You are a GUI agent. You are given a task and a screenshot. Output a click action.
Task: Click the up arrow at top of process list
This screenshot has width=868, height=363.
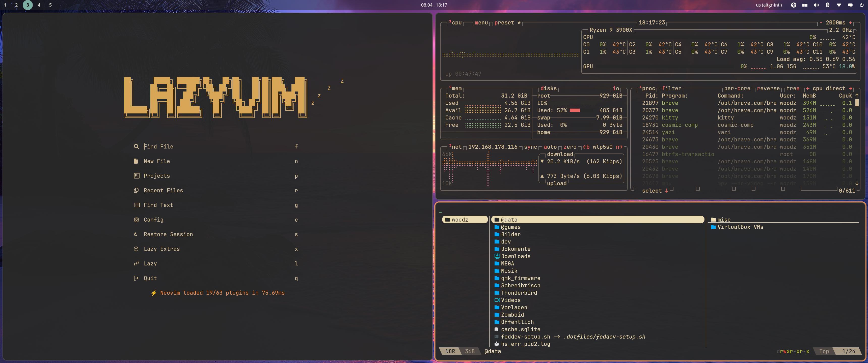tap(857, 96)
